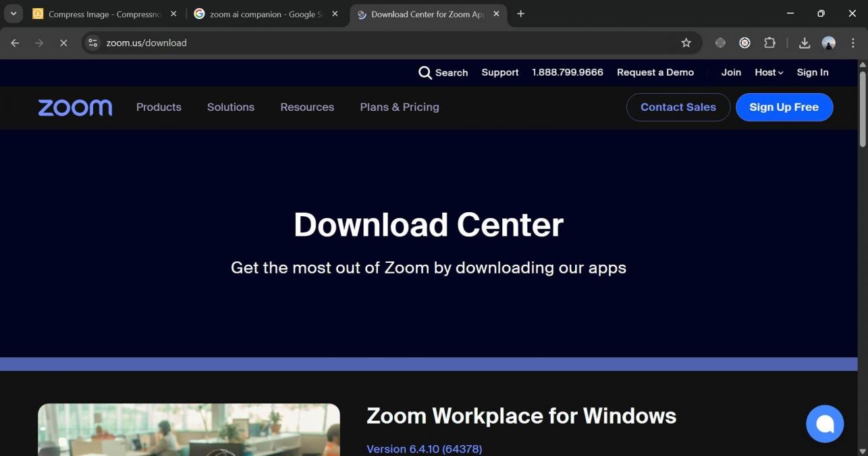Click the Zoom logo

(x=74, y=107)
